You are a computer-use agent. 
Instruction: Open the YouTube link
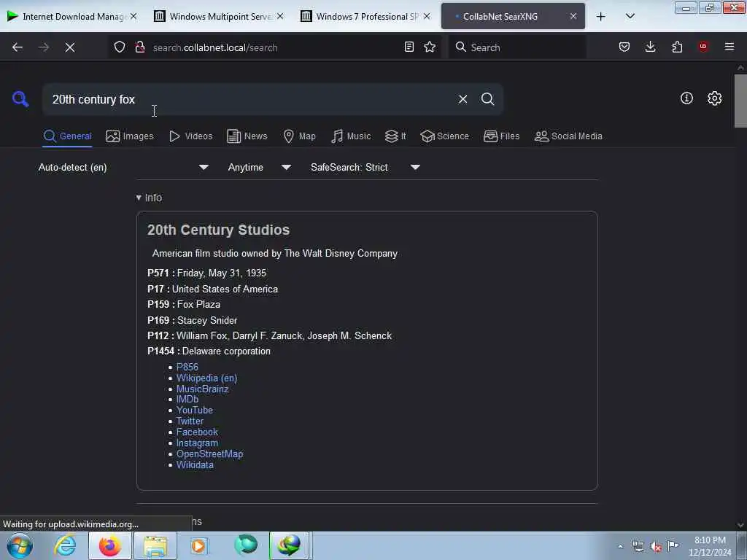click(x=194, y=410)
